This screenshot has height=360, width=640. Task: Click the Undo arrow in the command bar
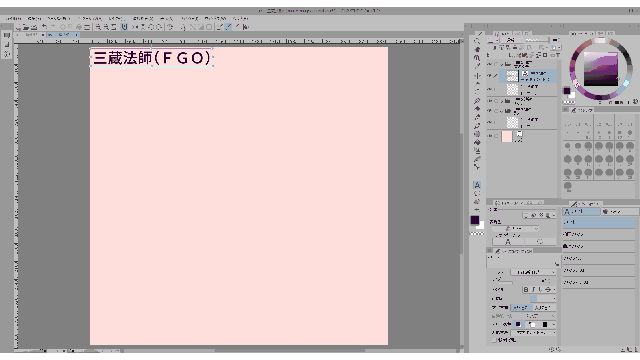(44, 27)
